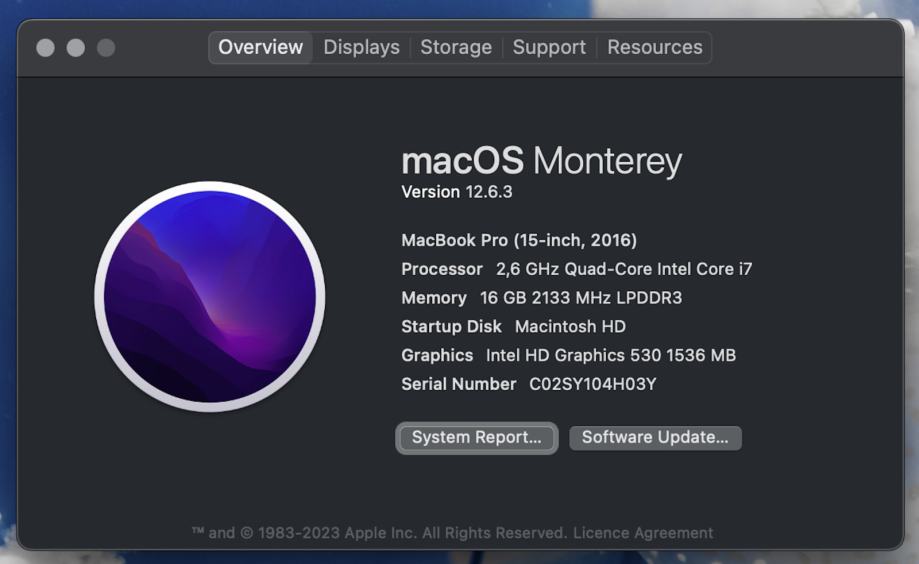919x564 pixels.
Task: Go to the Resources tab
Action: [x=655, y=47]
